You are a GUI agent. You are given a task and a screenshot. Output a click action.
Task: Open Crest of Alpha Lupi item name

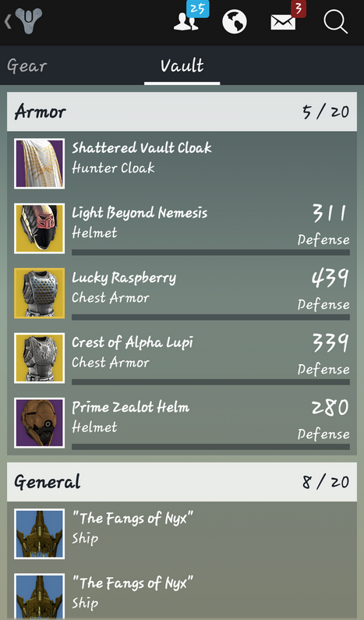[x=133, y=342]
